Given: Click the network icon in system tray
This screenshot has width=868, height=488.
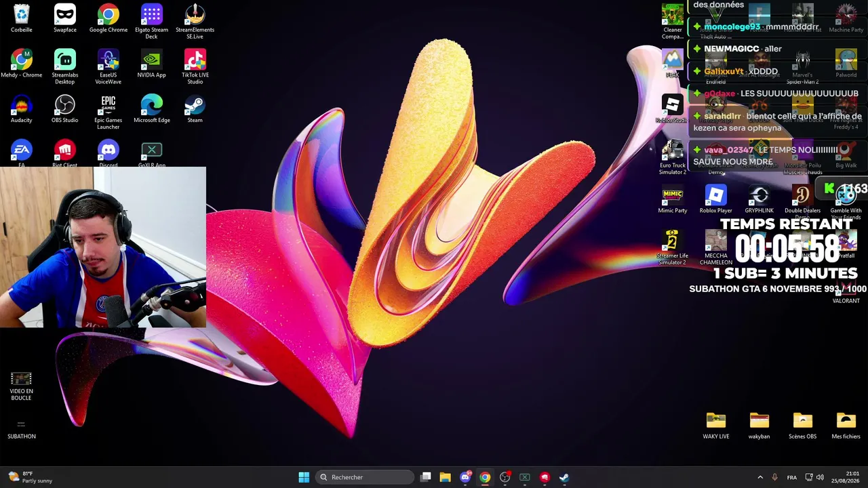Looking at the screenshot, I should (809, 477).
